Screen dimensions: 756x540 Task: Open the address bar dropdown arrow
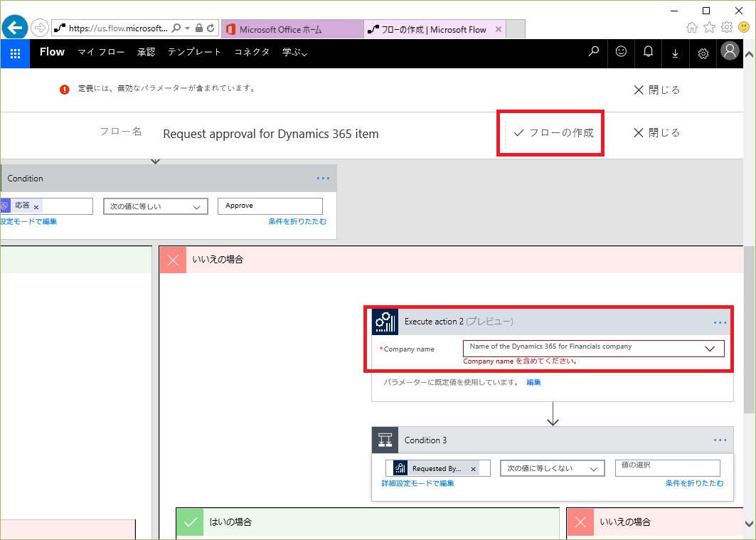188,28
